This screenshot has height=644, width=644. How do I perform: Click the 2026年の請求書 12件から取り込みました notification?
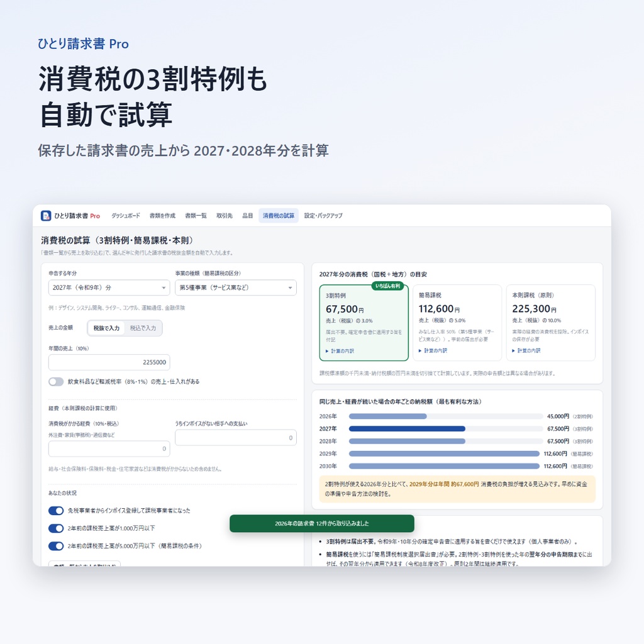coord(322,524)
